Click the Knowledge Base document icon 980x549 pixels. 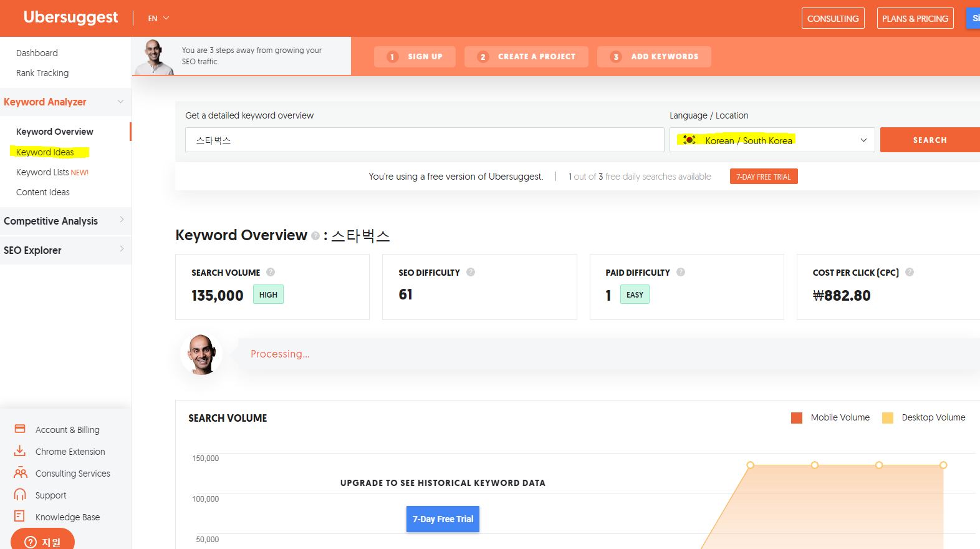[x=20, y=517]
